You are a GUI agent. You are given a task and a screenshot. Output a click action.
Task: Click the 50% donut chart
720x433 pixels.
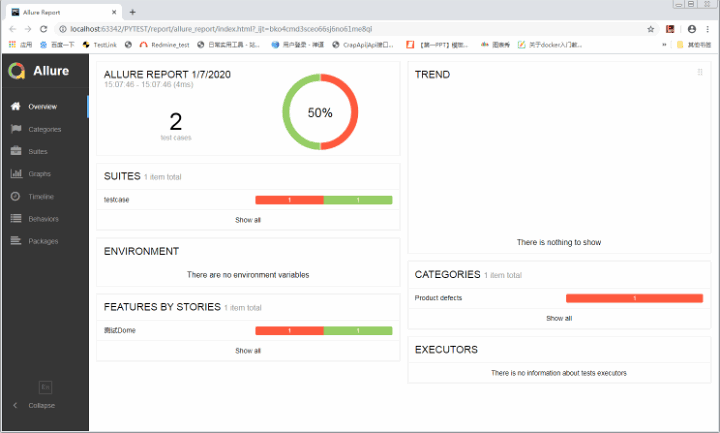coord(320,112)
